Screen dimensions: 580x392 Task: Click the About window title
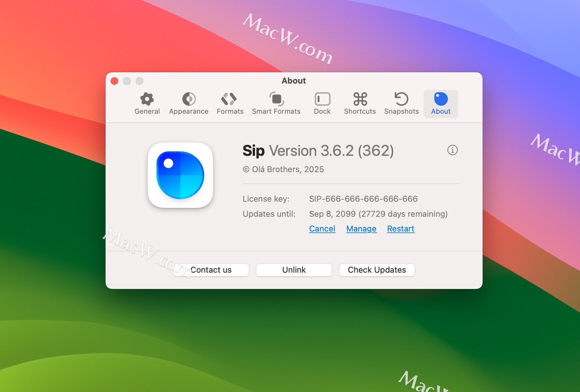(x=294, y=81)
